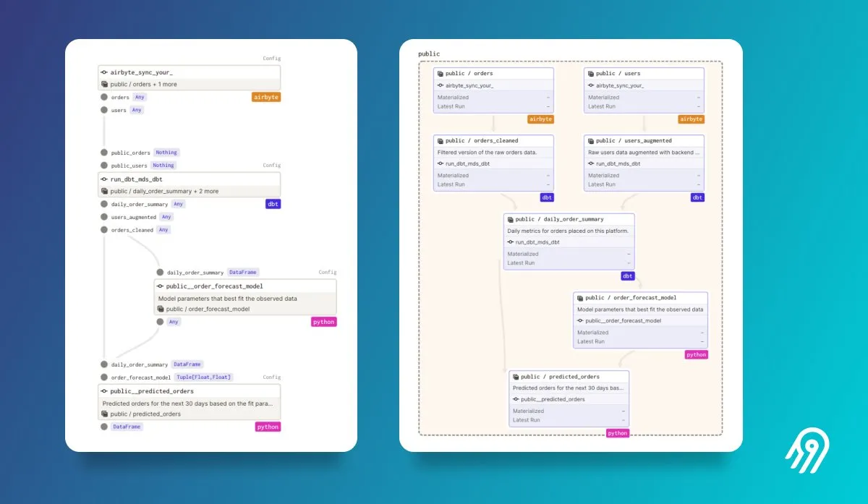Click python tag below right-panel order_forecast_model card
Screen dimensions: 868x504
point(696,355)
